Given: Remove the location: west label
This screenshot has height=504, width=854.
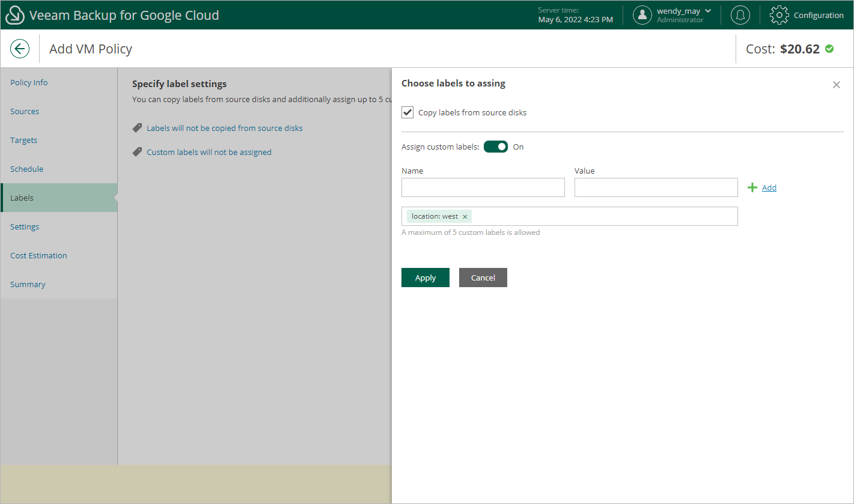Looking at the screenshot, I should click(465, 217).
